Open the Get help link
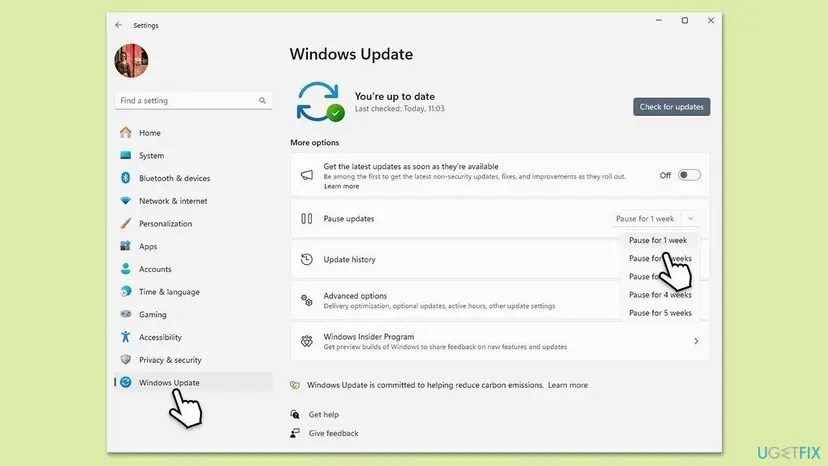The image size is (828, 466). pyautogui.click(x=324, y=415)
